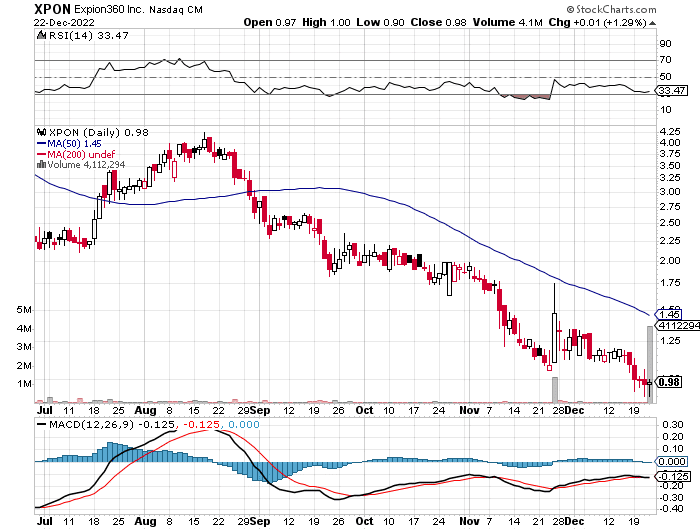
Task: Click the candlestick icon beside XPON (Daily)
Action: pos(42,133)
